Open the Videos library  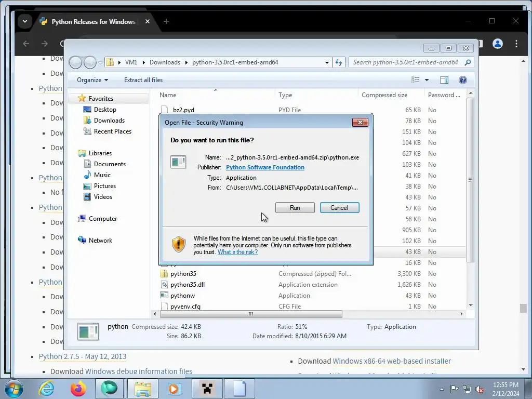[x=103, y=197]
